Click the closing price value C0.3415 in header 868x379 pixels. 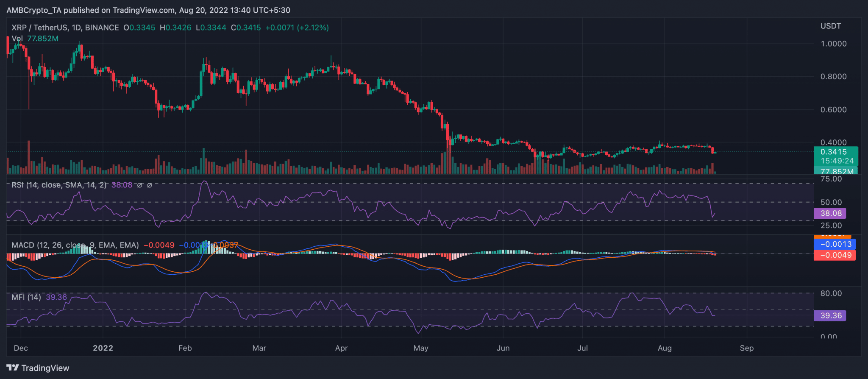click(x=246, y=28)
